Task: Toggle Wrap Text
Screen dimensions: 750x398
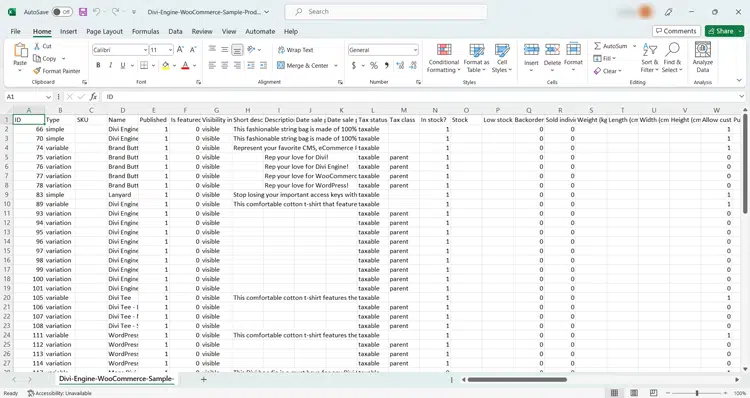Action: (x=295, y=50)
